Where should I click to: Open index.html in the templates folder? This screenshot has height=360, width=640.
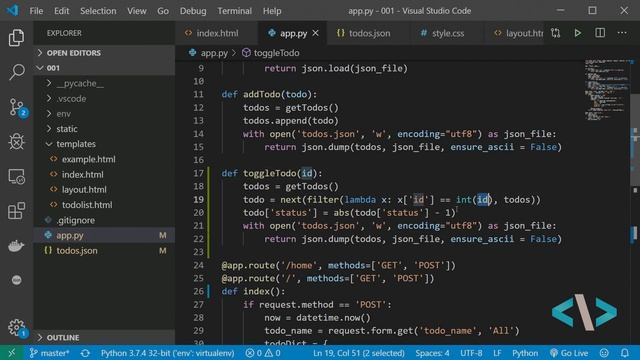pos(104,175)
